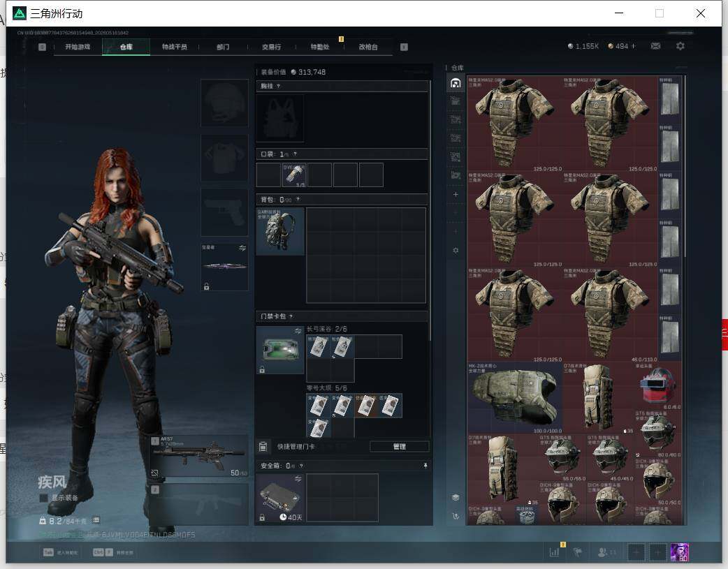Select the MK-2 vest in warehouse

coord(514,399)
